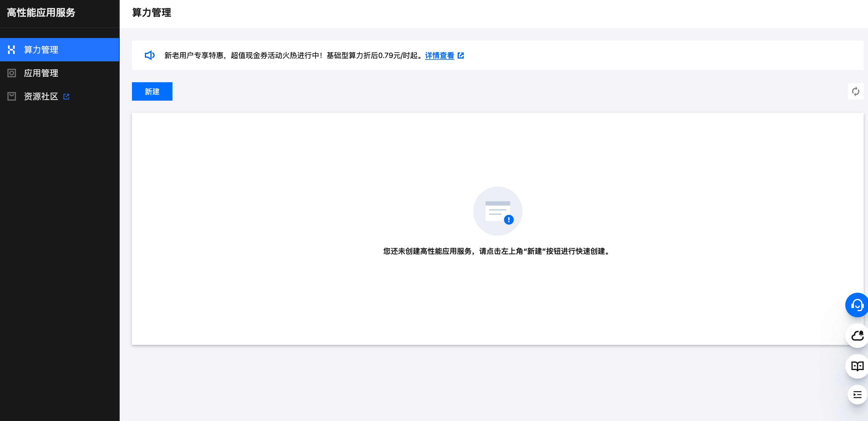This screenshot has height=421, width=868.
Task: Collapse the floating toolbar menu icon
Action: pos(857,395)
